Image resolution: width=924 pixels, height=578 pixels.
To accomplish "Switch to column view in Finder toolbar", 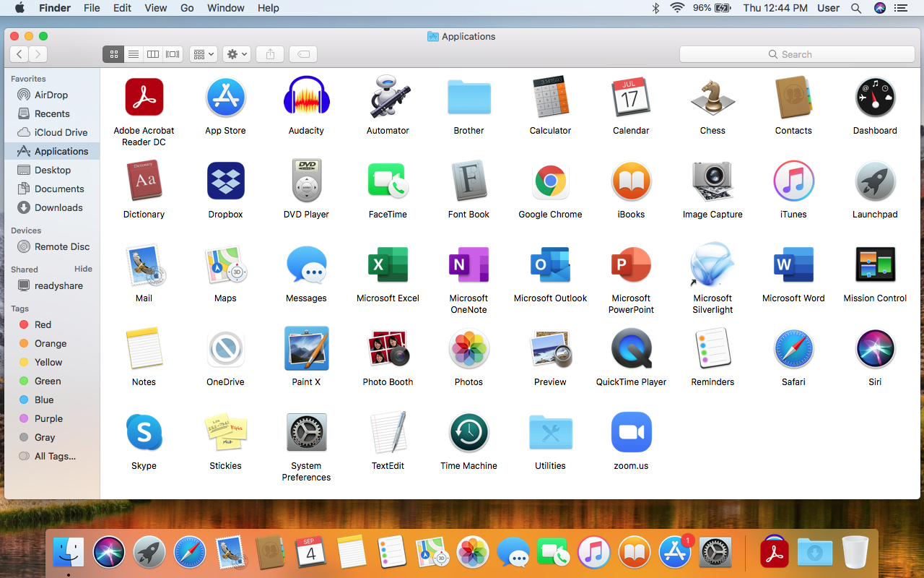I will coord(152,54).
